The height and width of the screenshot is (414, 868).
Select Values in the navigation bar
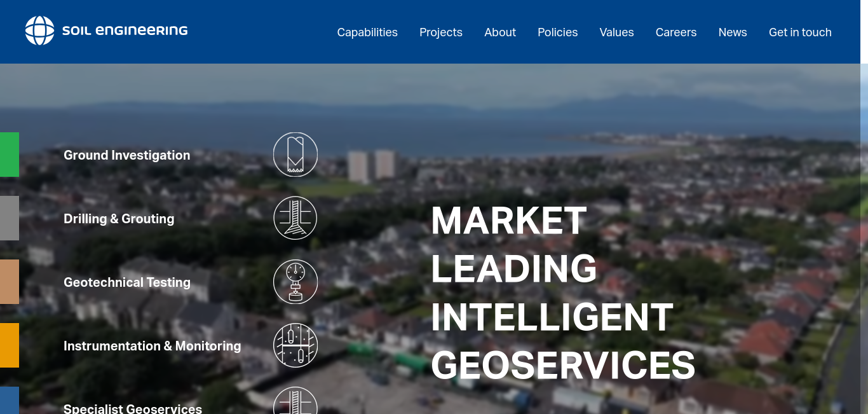point(617,32)
